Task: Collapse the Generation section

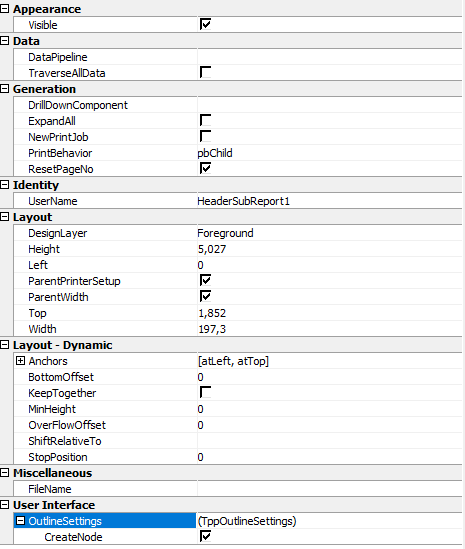Action: click(x=5, y=89)
